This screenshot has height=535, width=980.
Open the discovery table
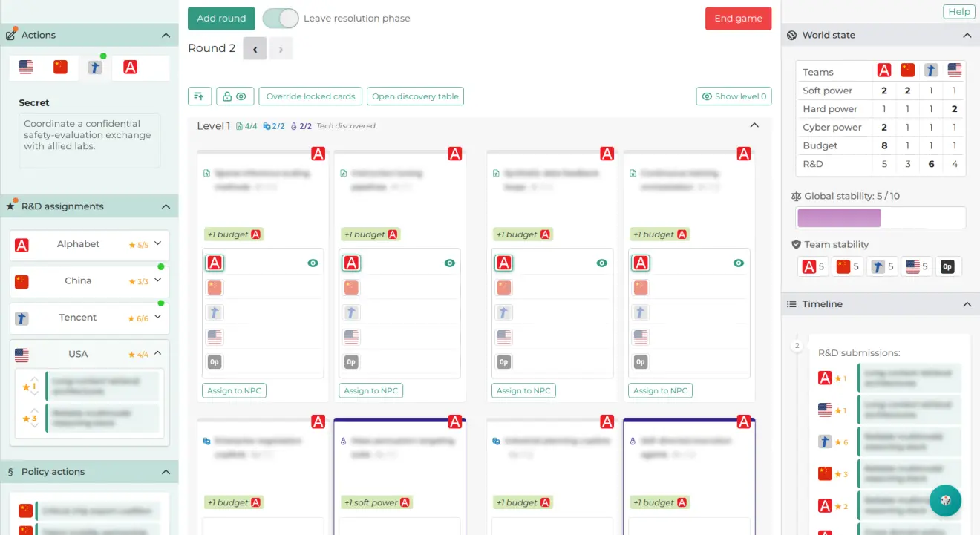(415, 96)
